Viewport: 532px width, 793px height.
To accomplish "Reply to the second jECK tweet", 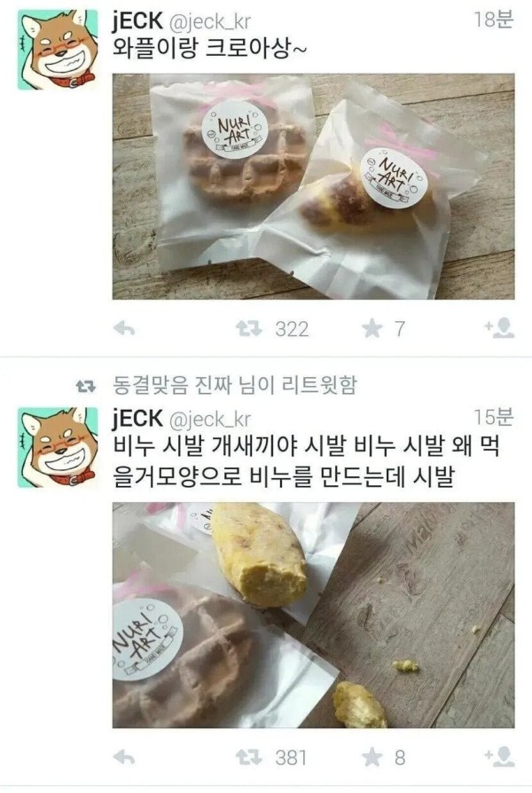I will click(x=124, y=758).
